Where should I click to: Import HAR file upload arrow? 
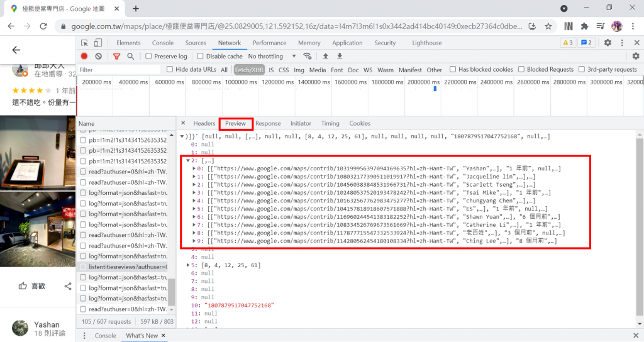click(x=325, y=56)
